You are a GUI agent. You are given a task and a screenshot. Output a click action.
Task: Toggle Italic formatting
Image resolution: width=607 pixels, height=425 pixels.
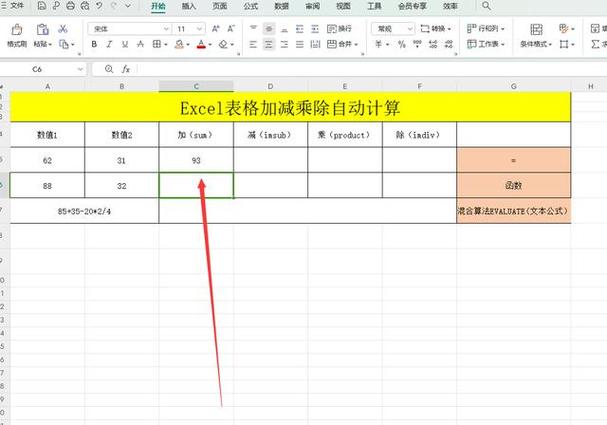[x=110, y=44]
